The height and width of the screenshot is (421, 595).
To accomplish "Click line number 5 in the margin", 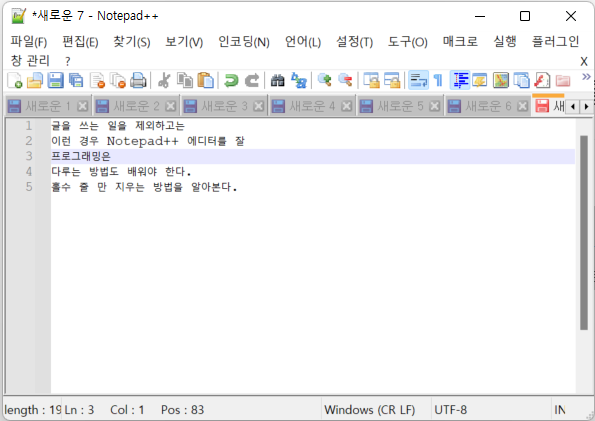I will pos(29,187).
